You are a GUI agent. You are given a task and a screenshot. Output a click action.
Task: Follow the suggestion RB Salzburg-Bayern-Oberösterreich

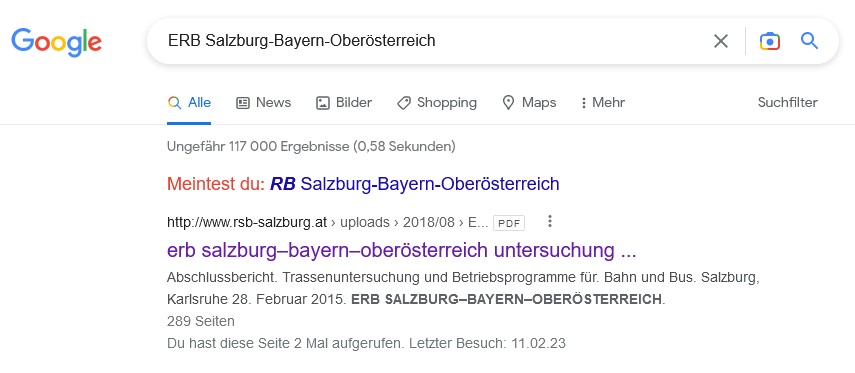point(415,184)
